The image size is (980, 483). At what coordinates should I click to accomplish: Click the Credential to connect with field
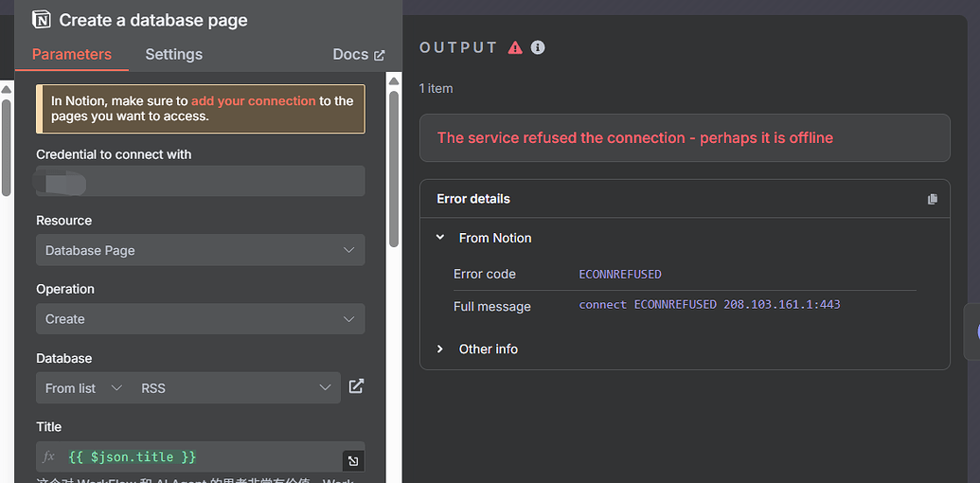click(x=200, y=181)
